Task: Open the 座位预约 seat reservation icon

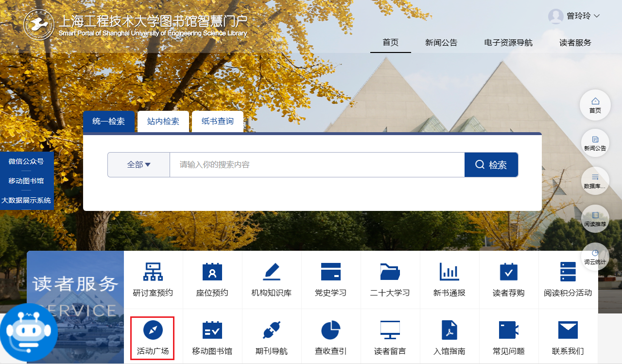Action: [x=212, y=272]
